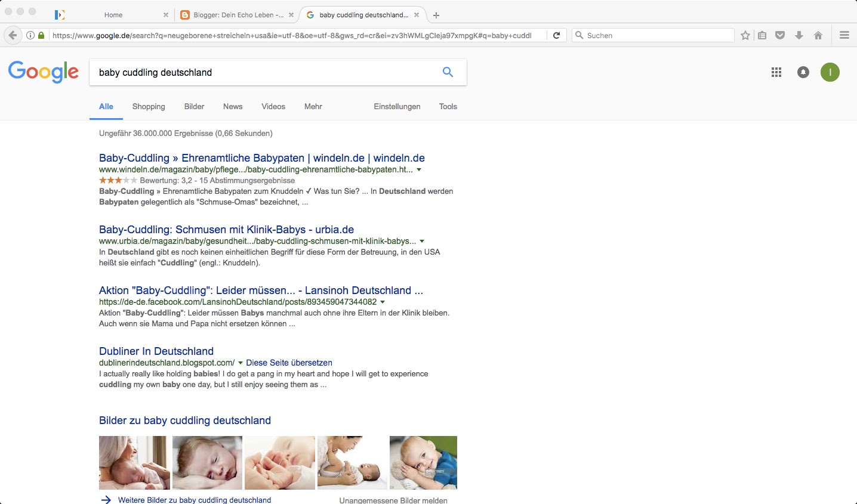Open the Lansinoh Deutschland Aktion Baby-Cuddling result
This screenshot has width=857, height=504.
[261, 290]
